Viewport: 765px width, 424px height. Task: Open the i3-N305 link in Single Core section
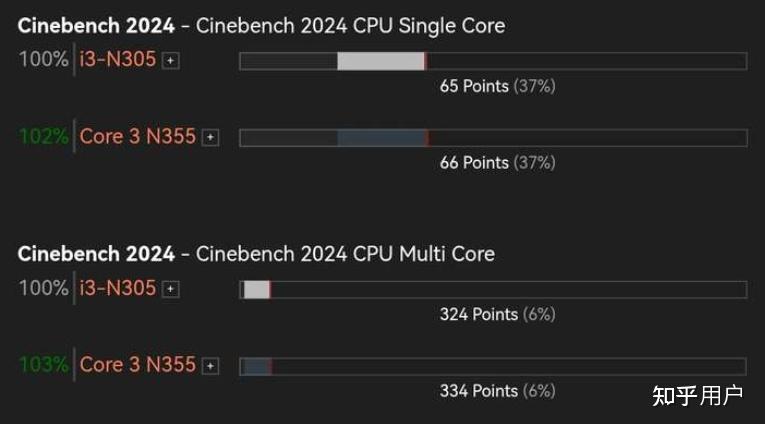point(118,59)
